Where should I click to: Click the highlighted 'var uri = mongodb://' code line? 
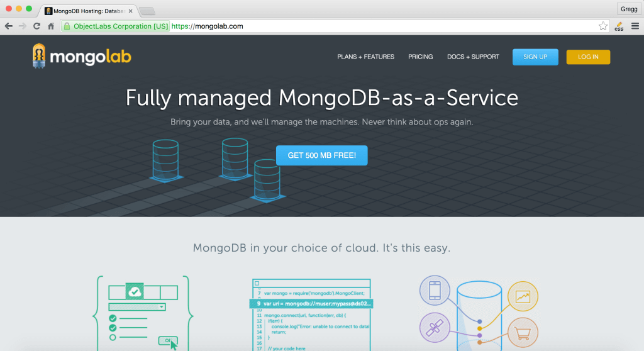[x=311, y=304]
